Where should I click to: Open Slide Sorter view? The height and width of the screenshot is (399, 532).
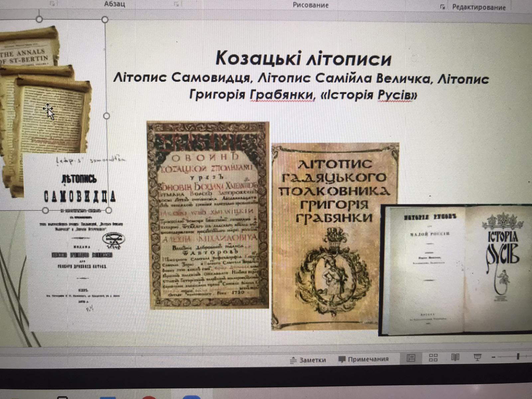point(433,358)
